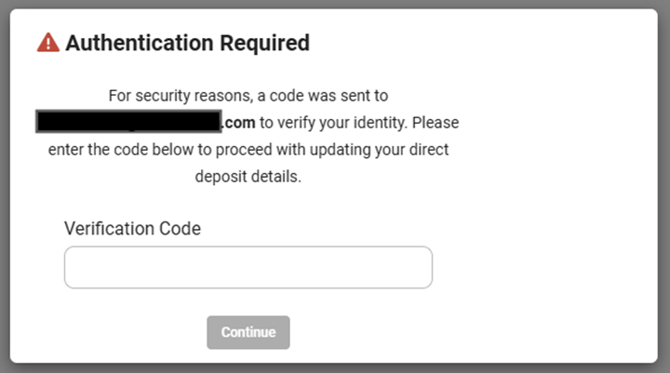This screenshot has width=670, height=373.
Task: Click the Verification Code input field
Action: tap(248, 267)
